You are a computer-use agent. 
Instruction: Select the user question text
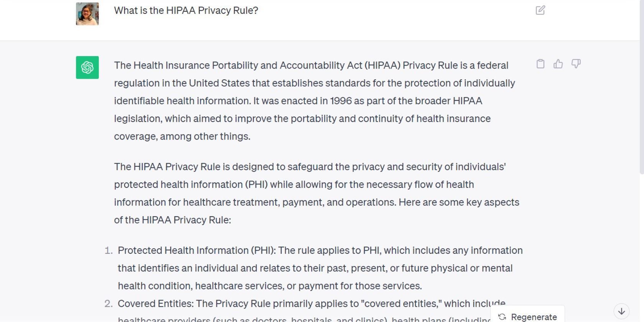pyautogui.click(x=186, y=10)
